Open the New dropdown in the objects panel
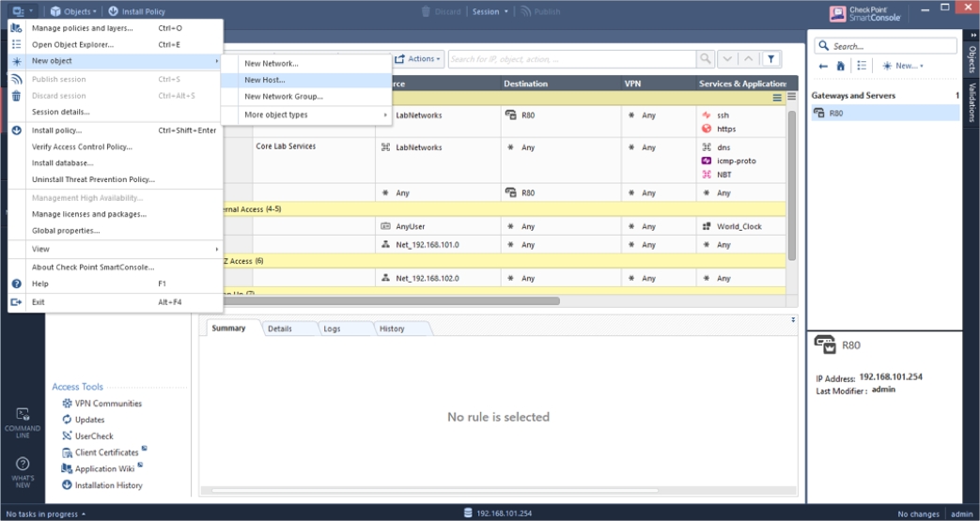 (x=902, y=66)
